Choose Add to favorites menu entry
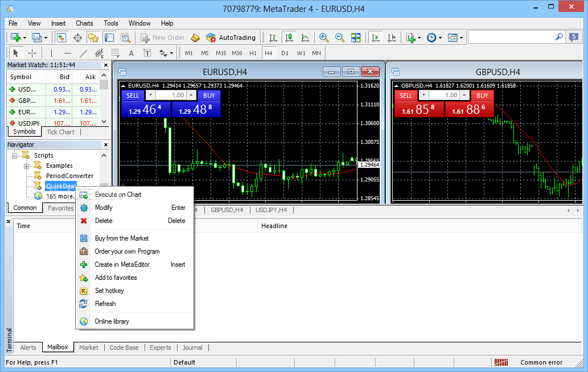588x372 pixels. pos(135,278)
